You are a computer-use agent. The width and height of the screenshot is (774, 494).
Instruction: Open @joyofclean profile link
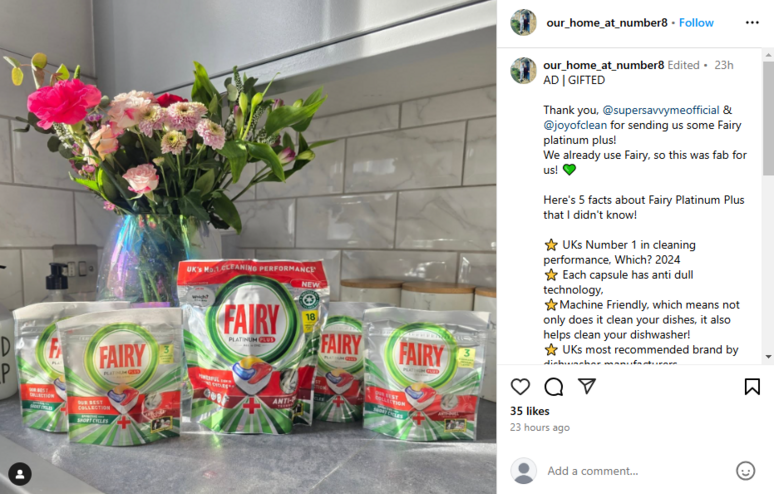pos(575,125)
